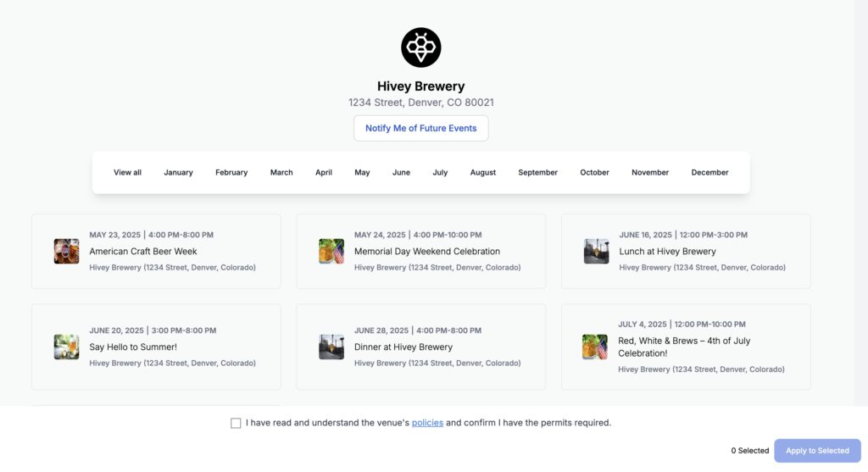Click the January month filter
Viewport: 868px width, 472px height.
[x=178, y=173]
